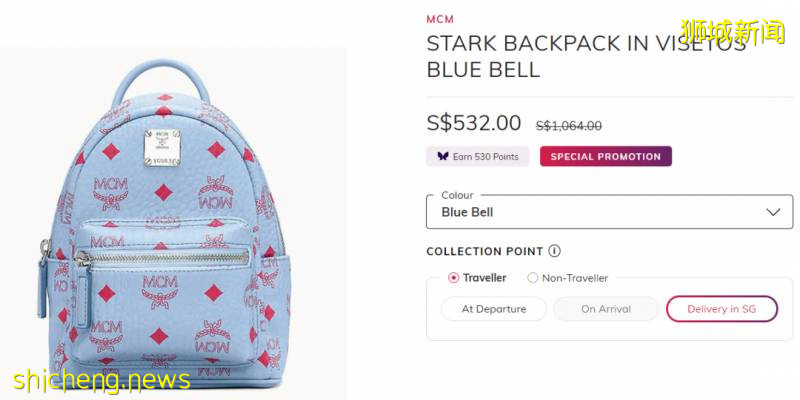800x400 pixels.
Task: Click the silver MCM logo plate on backpack
Action: click(162, 148)
